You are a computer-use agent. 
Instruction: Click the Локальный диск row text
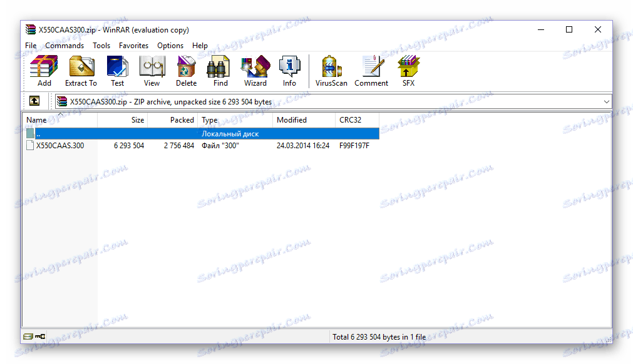(x=230, y=134)
